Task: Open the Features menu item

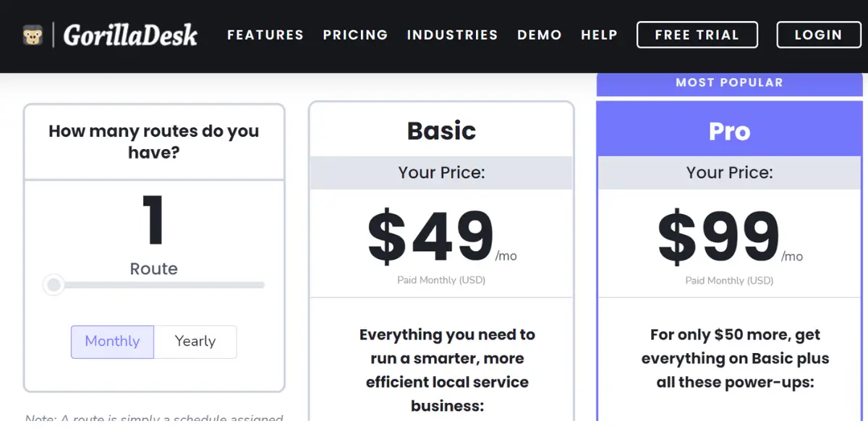Action: (x=265, y=35)
